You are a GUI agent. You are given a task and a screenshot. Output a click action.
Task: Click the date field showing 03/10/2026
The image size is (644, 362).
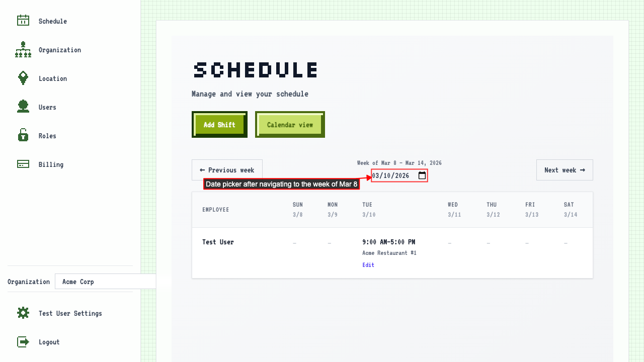pos(391,175)
